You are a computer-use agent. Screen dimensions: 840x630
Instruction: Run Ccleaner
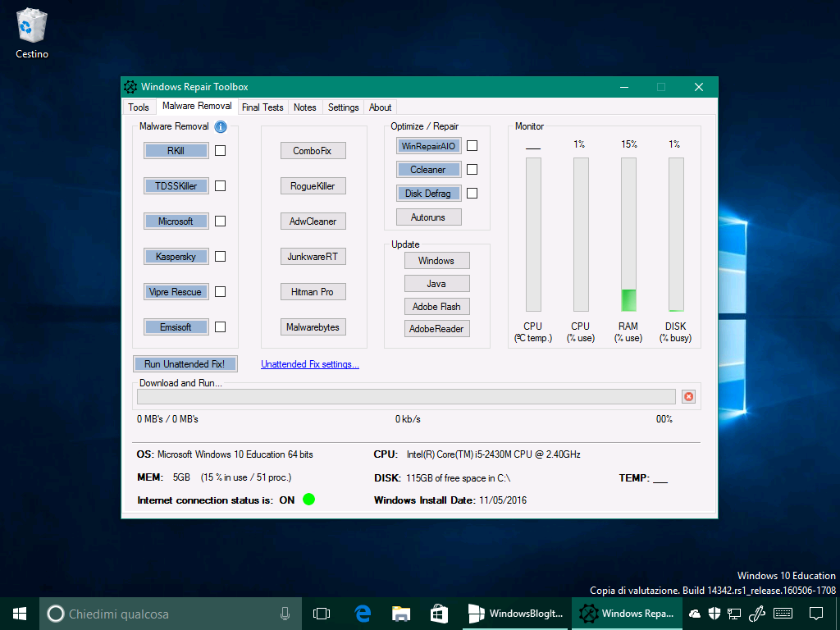[428, 169]
